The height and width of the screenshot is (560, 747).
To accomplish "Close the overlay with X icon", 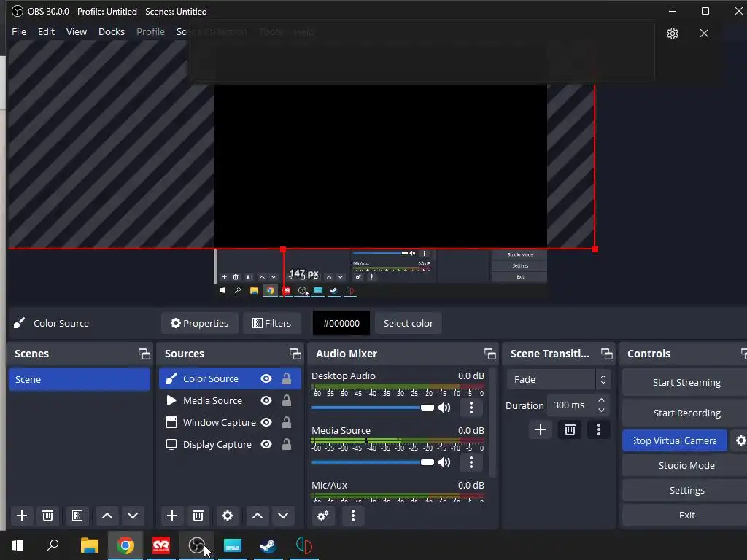I will [704, 34].
